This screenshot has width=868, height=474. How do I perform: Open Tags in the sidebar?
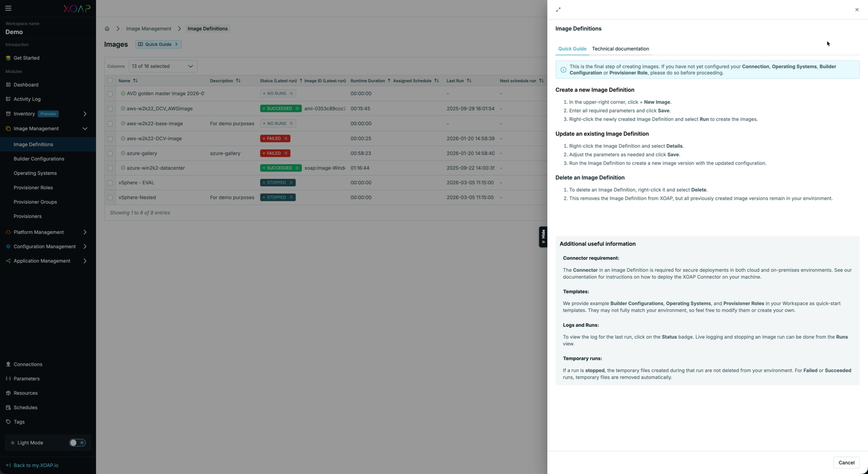19,422
